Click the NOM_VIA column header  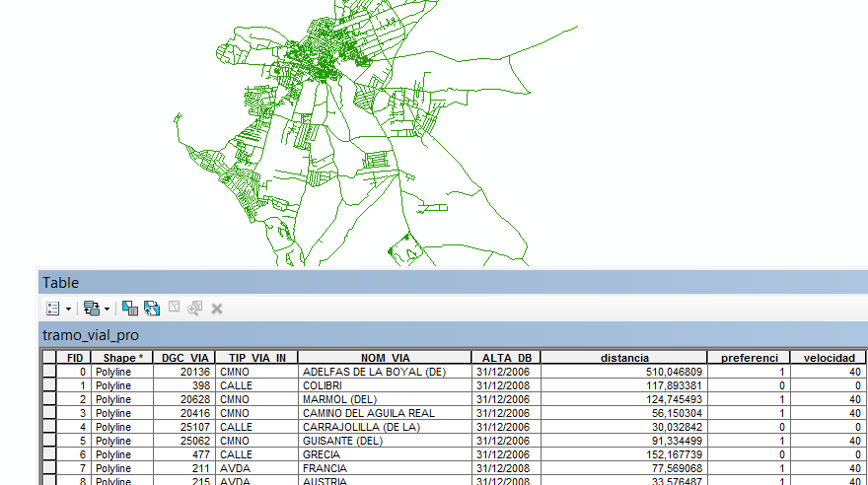click(385, 358)
